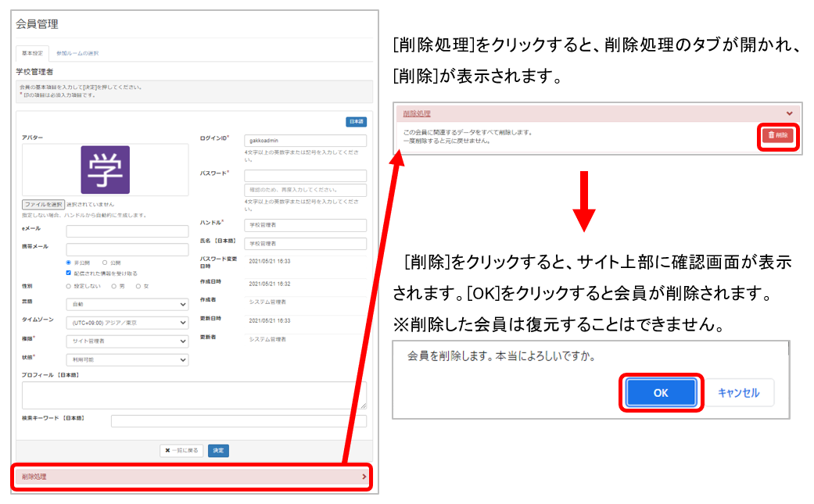Switch to the 参加ルームの選択 tab
814x504 pixels.
coord(77,53)
